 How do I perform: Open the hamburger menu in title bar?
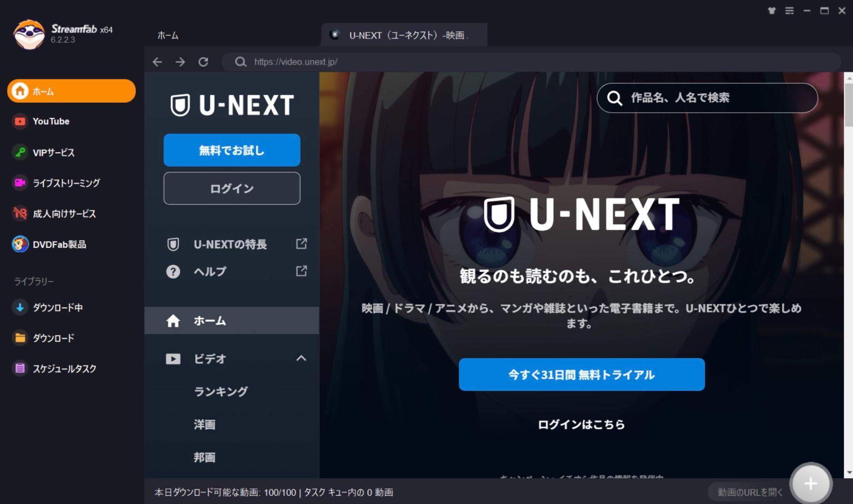tap(789, 11)
